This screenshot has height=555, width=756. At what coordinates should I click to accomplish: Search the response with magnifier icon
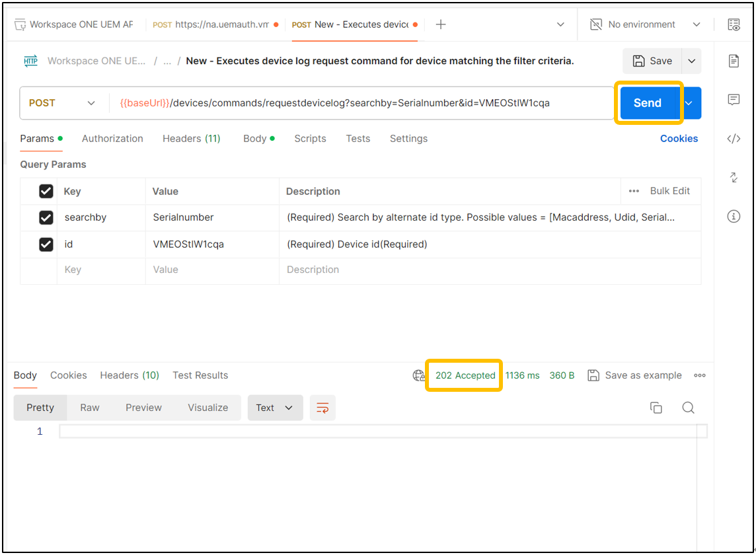point(688,408)
